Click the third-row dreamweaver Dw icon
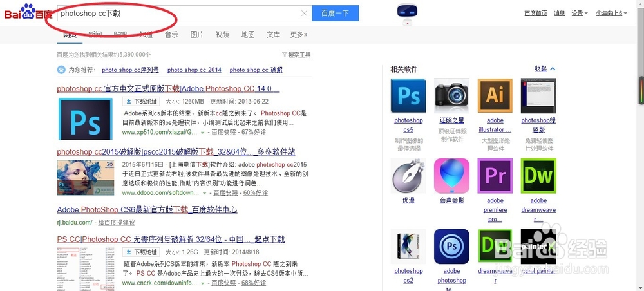644x291 pixels. pos(495,247)
